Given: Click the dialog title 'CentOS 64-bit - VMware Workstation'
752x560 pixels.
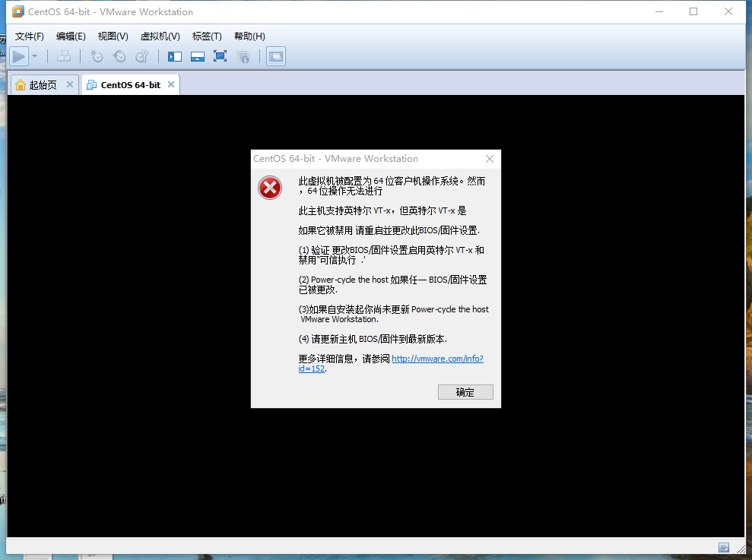Looking at the screenshot, I should pyautogui.click(x=336, y=159).
